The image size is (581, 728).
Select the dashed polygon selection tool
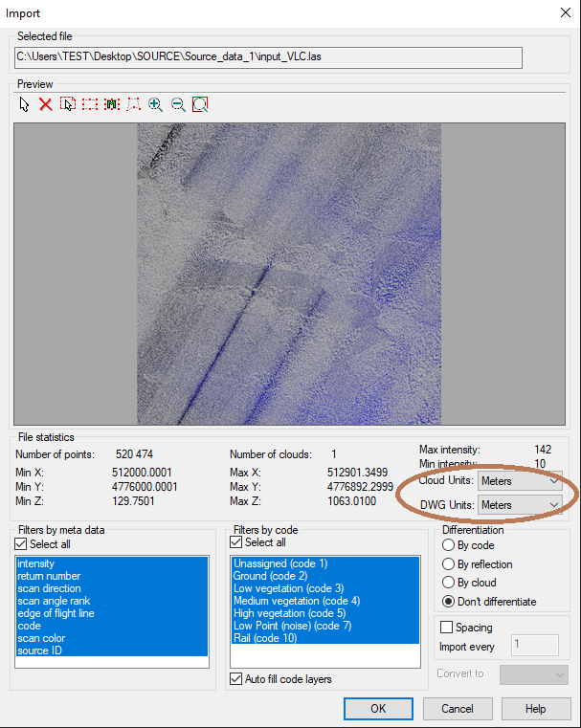point(134,104)
